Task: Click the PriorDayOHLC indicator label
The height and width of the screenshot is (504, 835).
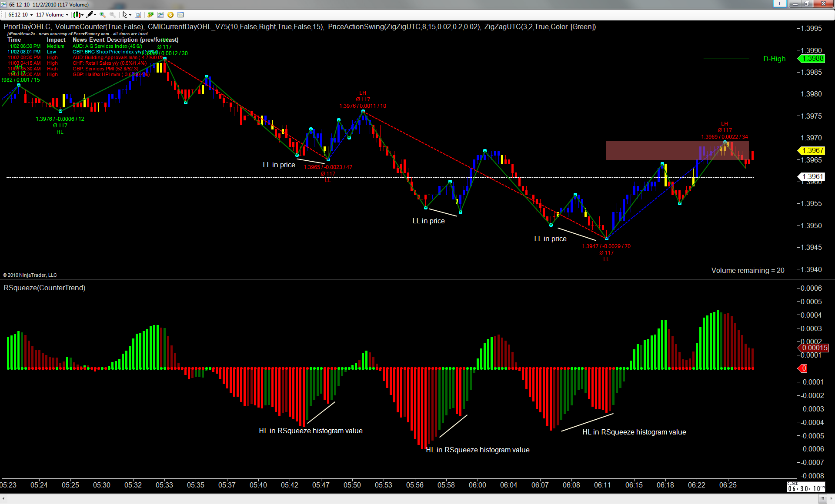Action: coord(27,27)
